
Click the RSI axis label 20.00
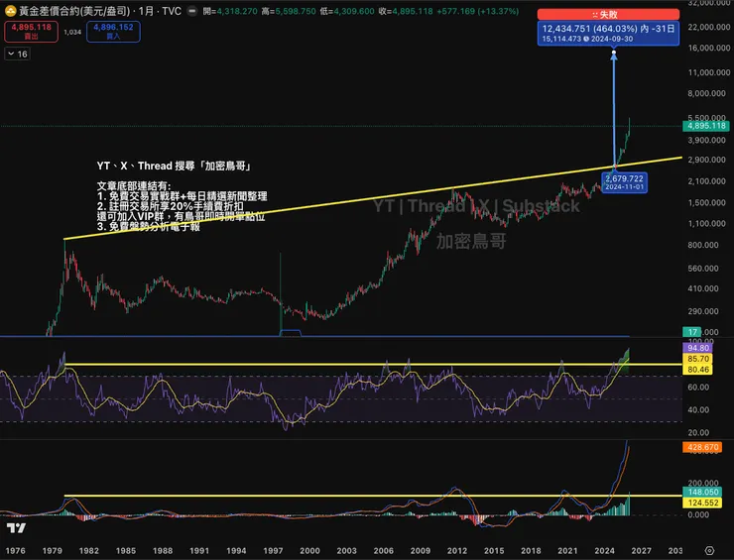[x=698, y=433]
